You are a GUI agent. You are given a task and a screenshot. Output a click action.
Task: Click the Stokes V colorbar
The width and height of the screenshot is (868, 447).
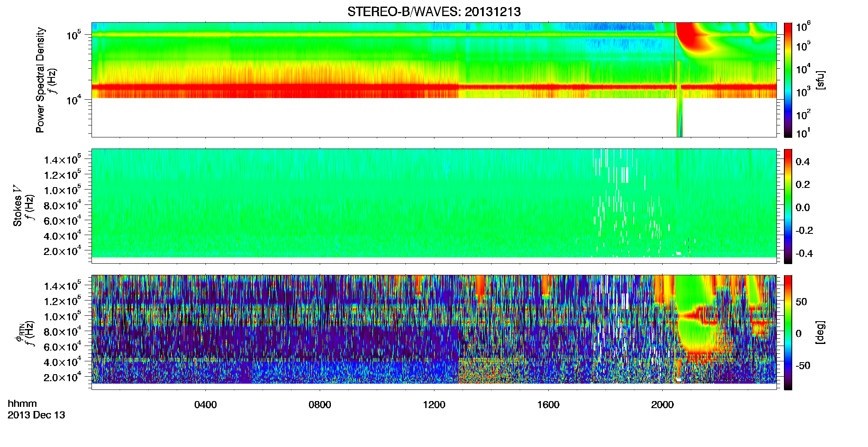click(x=788, y=206)
